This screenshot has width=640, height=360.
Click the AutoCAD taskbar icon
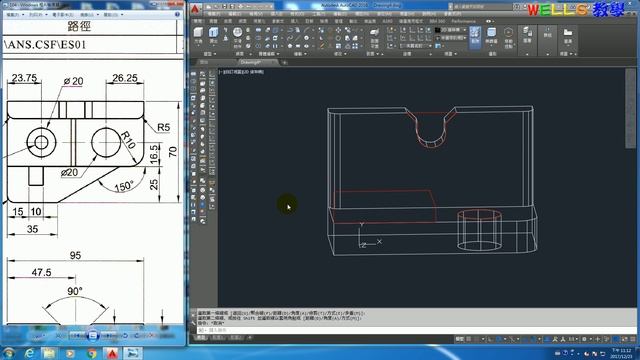point(113,353)
